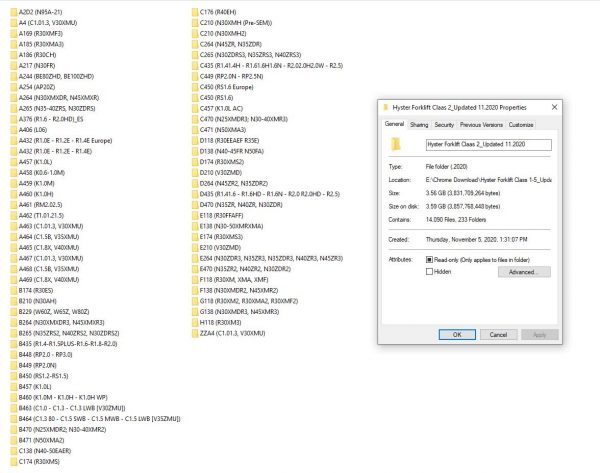
Task: Select folder D470 (N35ZR, N40ZR, N30ZDR)
Action: (x=241, y=205)
